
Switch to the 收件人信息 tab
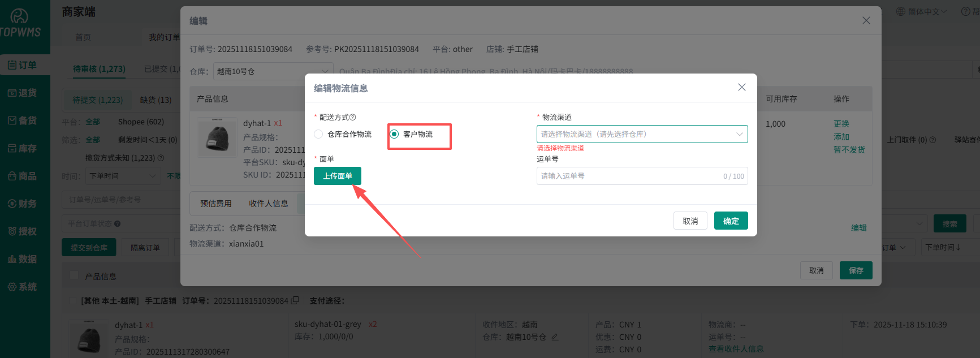(x=268, y=204)
